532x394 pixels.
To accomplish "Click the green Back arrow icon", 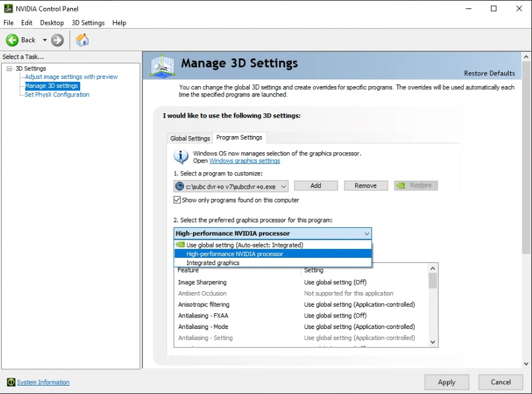I will point(12,40).
